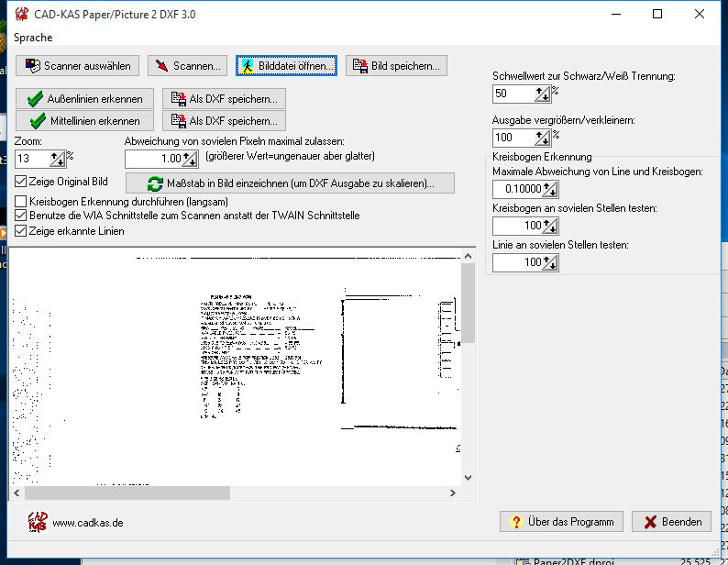Adjust Zoom value spinner arrows
Screen dimensions: 728x565
coord(57,159)
